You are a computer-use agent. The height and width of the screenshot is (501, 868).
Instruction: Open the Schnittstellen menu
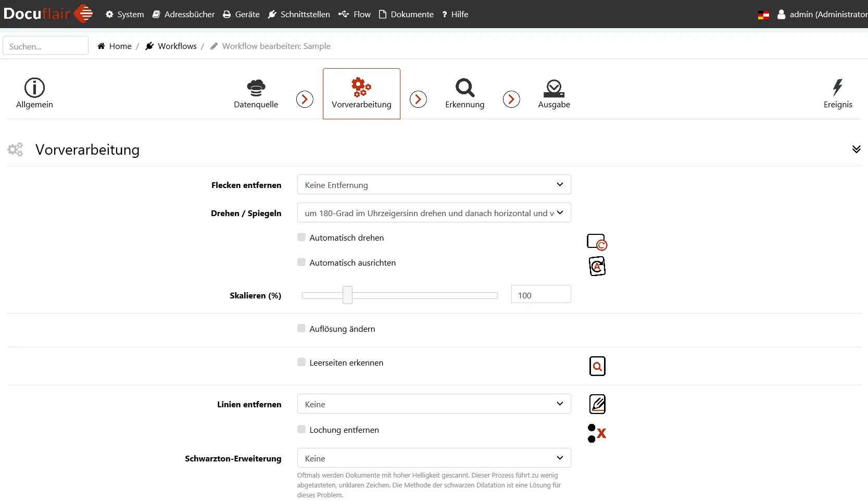point(299,15)
